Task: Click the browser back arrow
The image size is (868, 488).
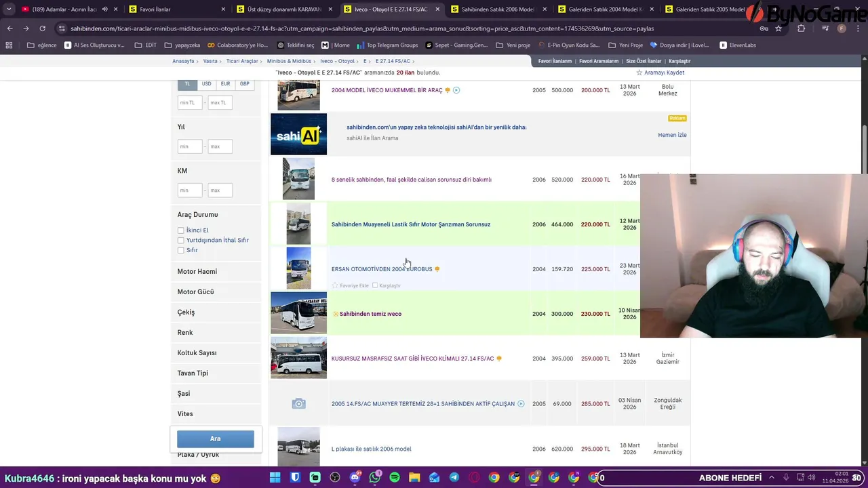Action: (x=9, y=28)
